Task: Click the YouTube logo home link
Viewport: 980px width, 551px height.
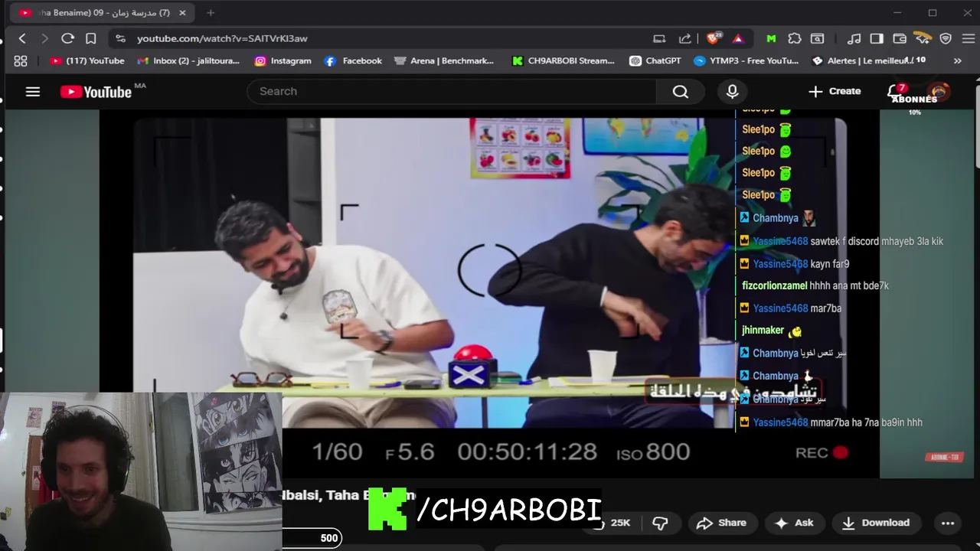Action: tap(96, 92)
